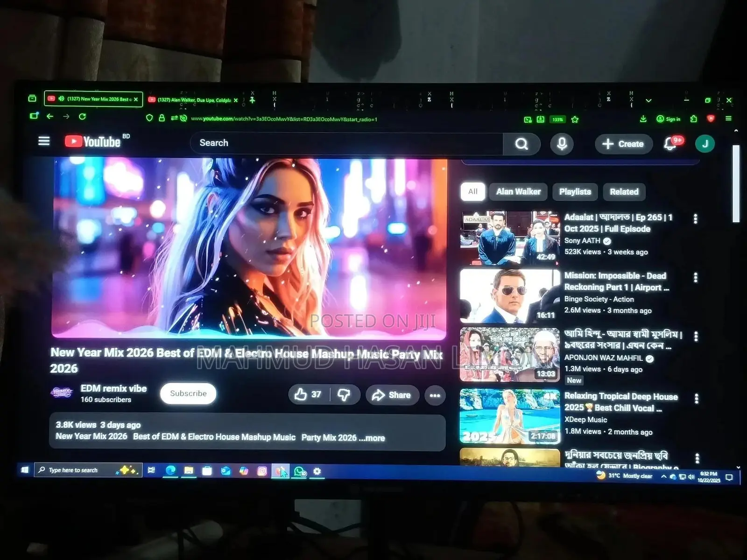
Task: Expand the video description with ...more
Action: click(x=372, y=438)
